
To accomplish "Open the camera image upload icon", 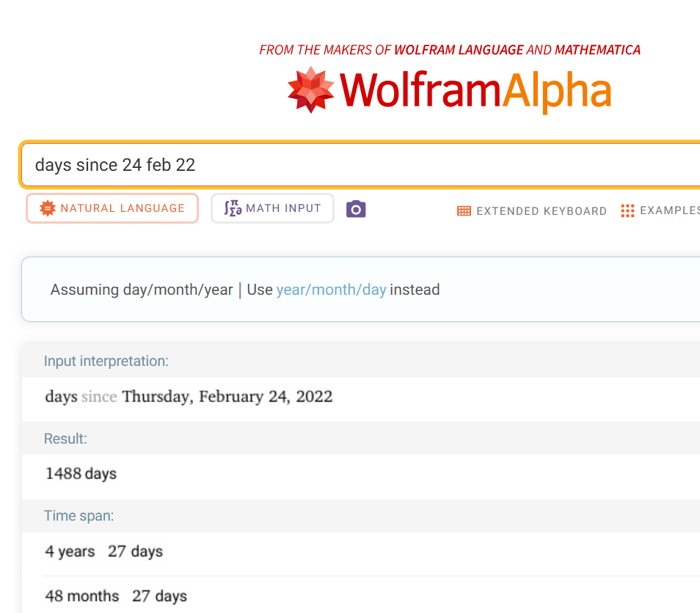I will click(x=356, y=209).
